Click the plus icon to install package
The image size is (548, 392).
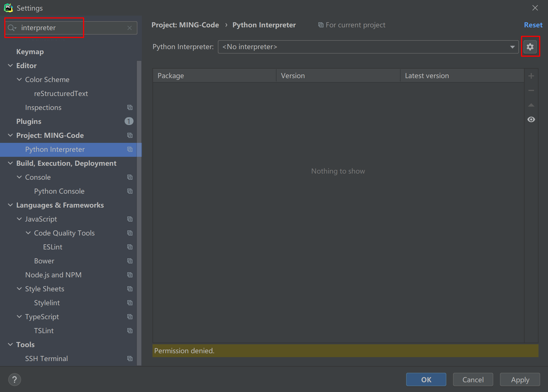[x=531, y=76]
